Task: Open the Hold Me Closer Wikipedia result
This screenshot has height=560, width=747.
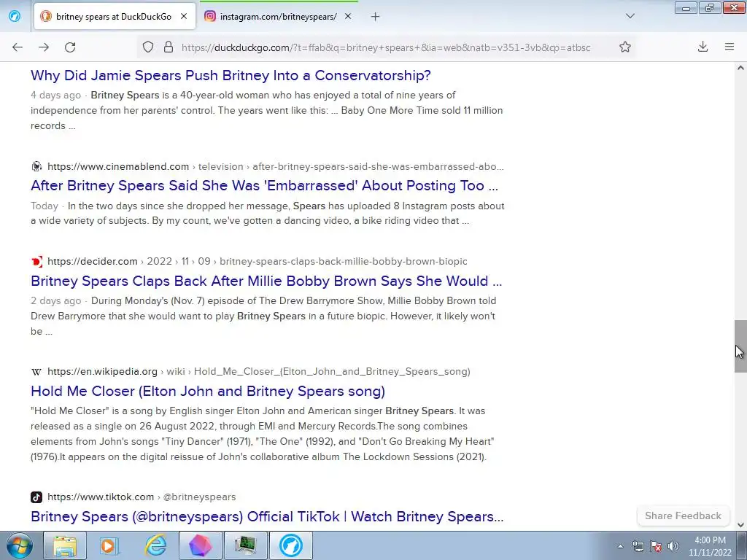Action: 208,391
